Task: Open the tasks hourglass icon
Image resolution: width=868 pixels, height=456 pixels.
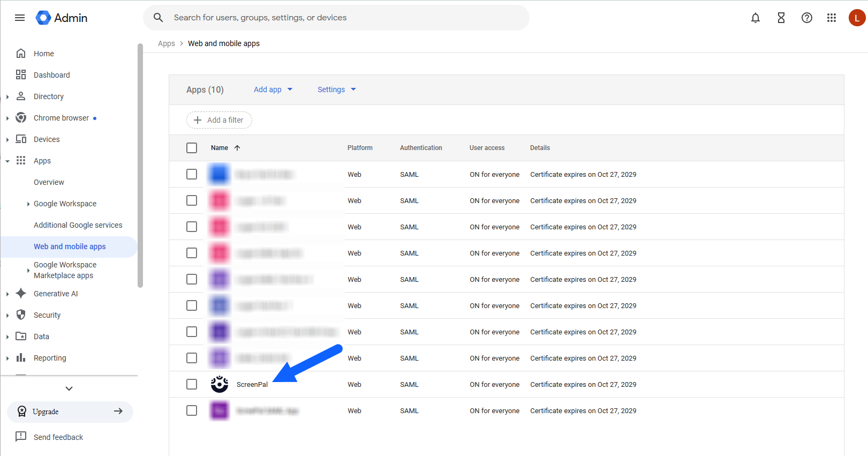Action: pyautogui.click(x=781, y=18)
